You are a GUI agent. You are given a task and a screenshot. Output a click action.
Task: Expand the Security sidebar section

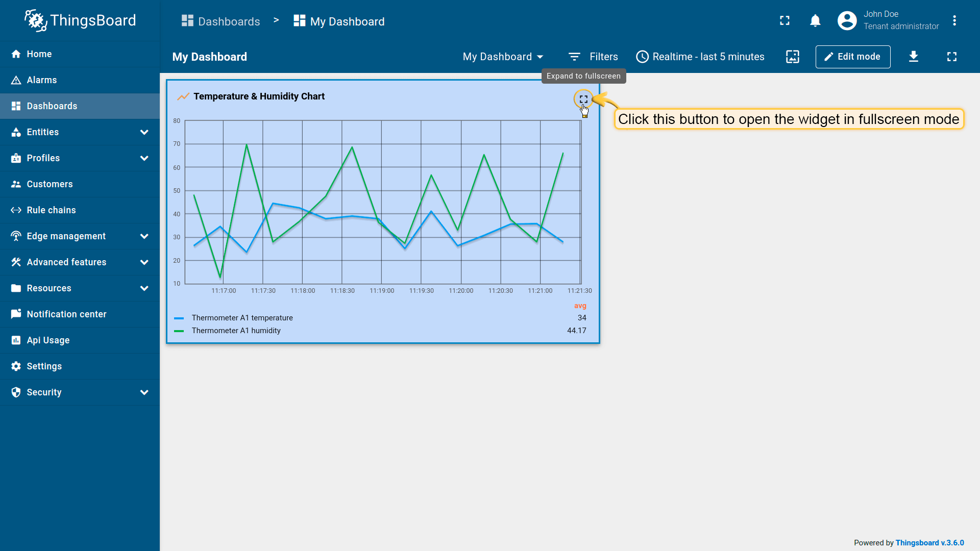click(x=80, y=392)
